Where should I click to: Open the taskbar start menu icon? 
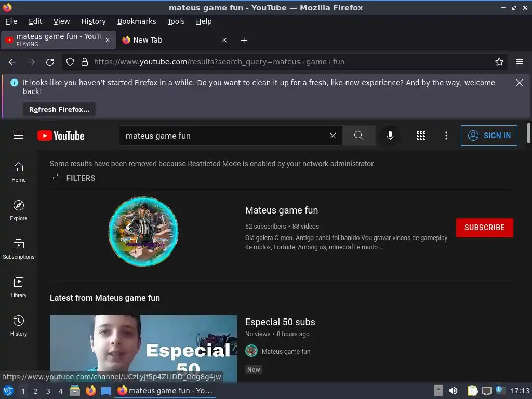pyautogui.click(x=8, y=391)
